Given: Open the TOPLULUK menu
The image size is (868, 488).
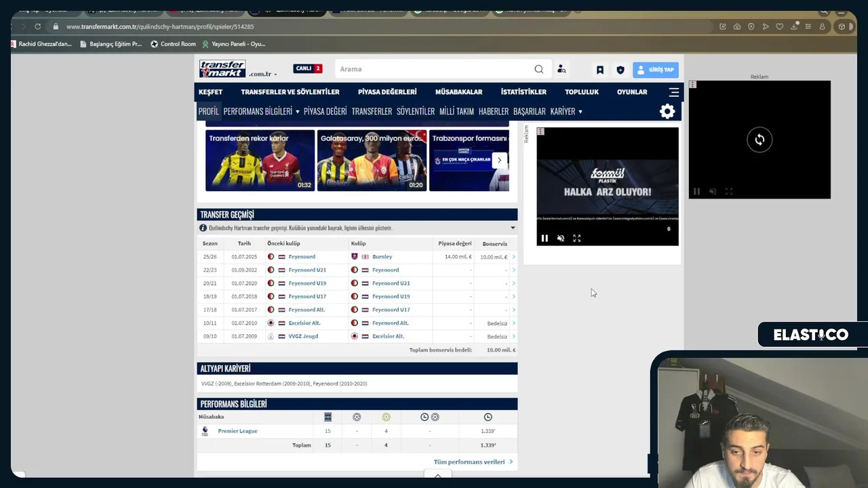Looking at the screenshot, I should point(582,92).
